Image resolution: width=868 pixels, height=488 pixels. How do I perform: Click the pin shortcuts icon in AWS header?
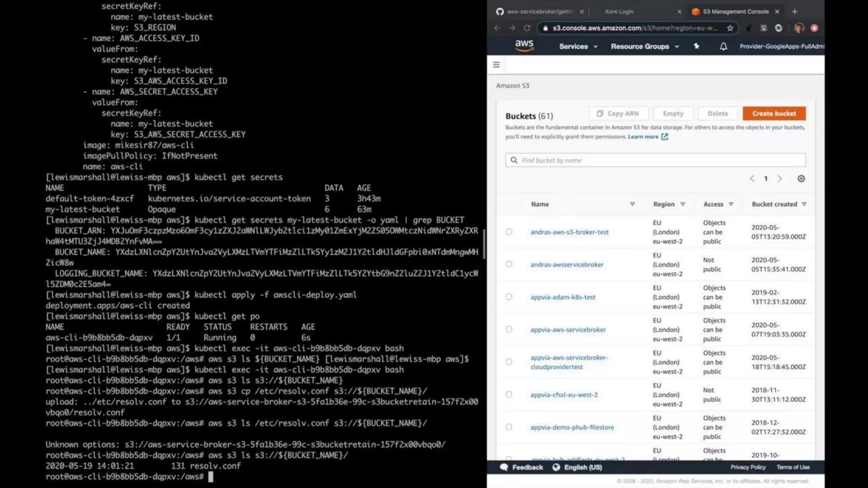tap(696, 46)
